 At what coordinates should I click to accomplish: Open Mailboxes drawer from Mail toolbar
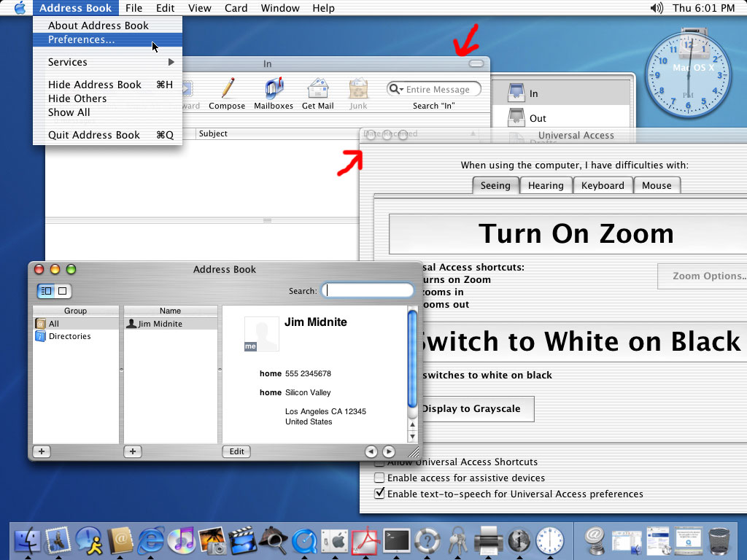click(x=274, y=94)
